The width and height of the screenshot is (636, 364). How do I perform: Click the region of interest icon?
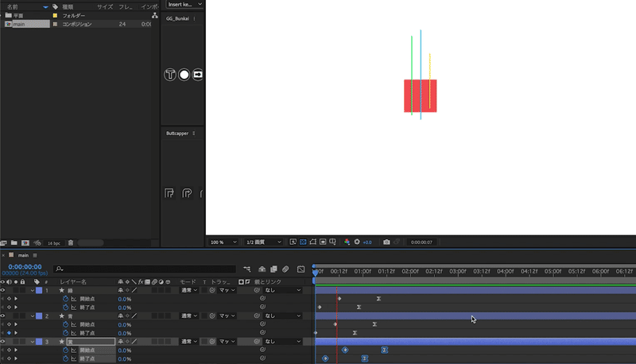coord(323,242)
